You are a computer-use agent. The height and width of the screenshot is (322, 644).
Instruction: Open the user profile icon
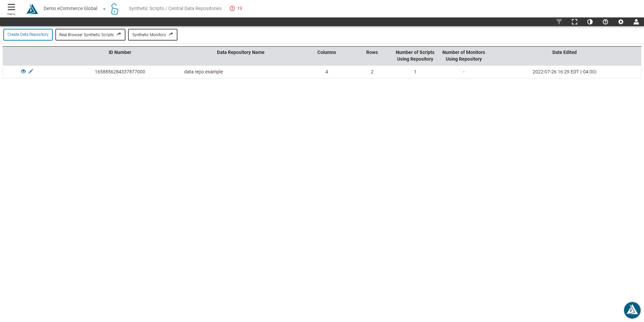pyautogui.click(x=636, y=22)
